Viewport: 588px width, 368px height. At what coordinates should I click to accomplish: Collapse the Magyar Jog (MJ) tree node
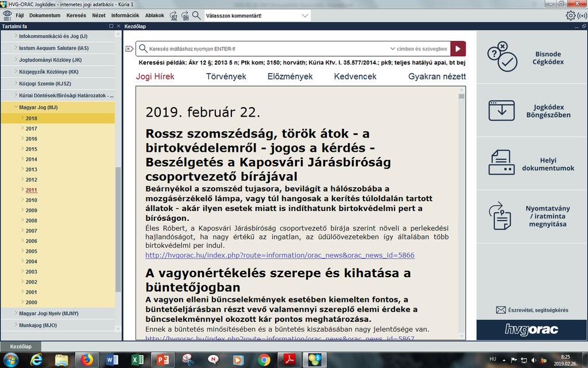pyautogui.click(x=16, y=107)
